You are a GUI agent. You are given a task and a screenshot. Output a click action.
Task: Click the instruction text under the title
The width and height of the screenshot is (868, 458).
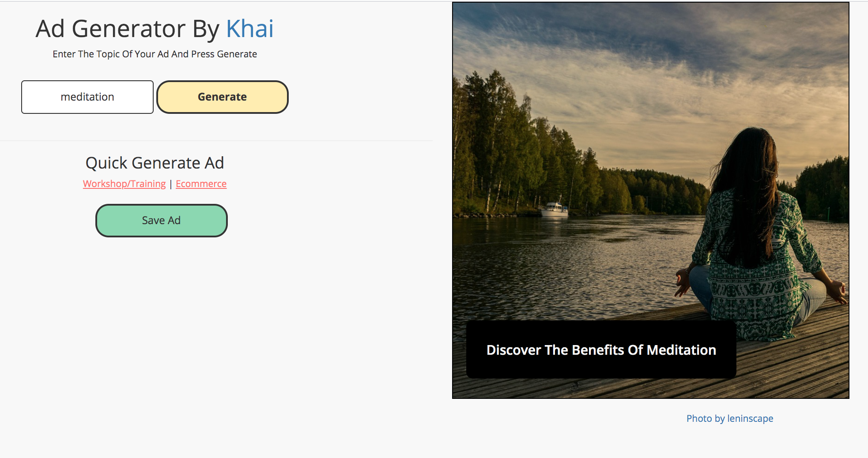(x=154, y=53)
